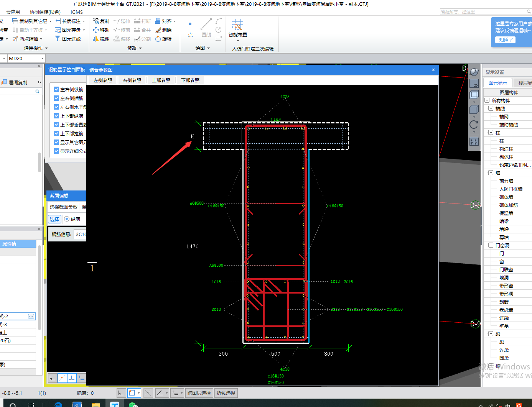Click the perpendicular snap icon in 截面编辑 panel

click(72, 378)
